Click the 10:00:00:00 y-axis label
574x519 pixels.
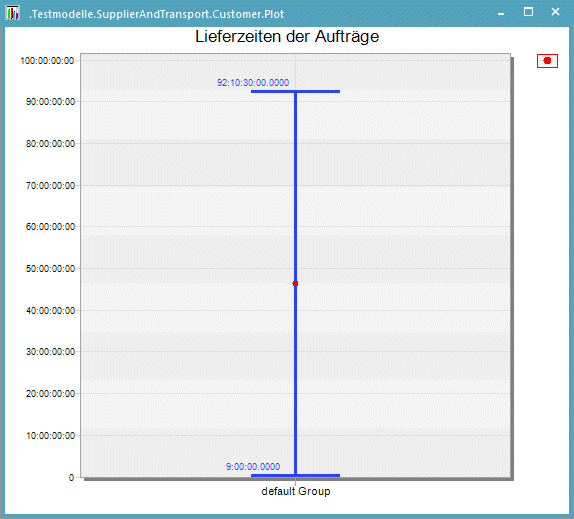coord(50,435)
